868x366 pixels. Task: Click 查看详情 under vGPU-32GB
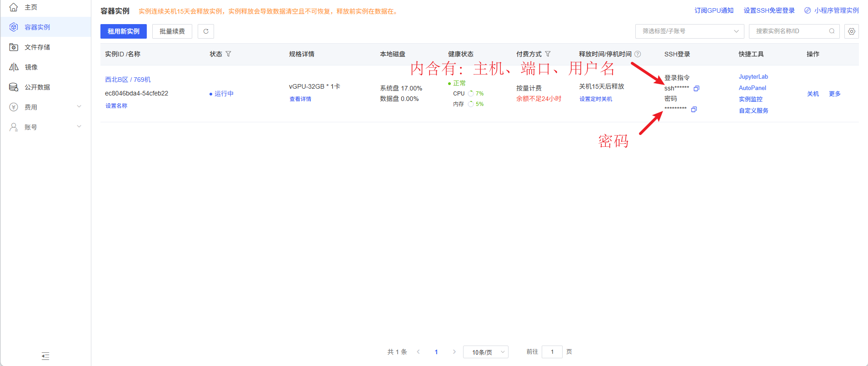click(300, 99)
